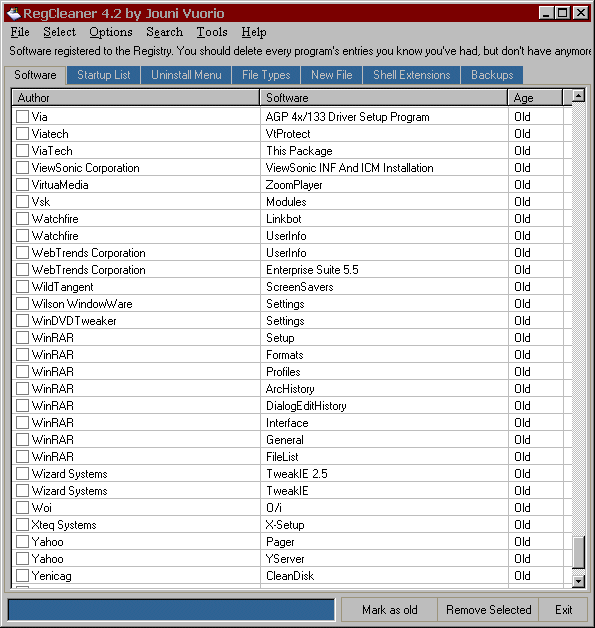
Task: Switch to the Startup List tab
Action: coord(104,75)
